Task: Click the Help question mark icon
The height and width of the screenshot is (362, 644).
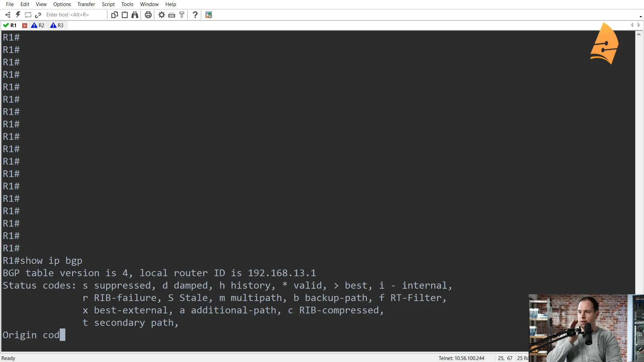Action: tap(195, 15)
